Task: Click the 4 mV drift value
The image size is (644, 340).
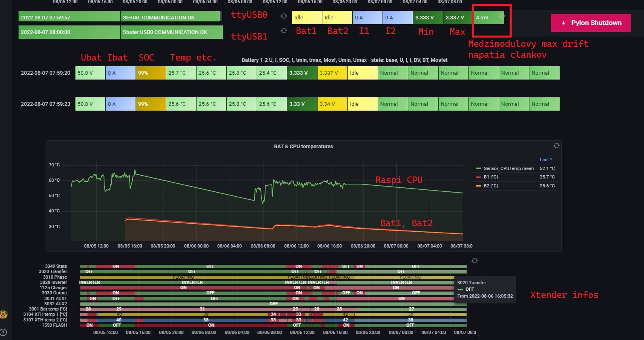Action: tap(482, 17)
